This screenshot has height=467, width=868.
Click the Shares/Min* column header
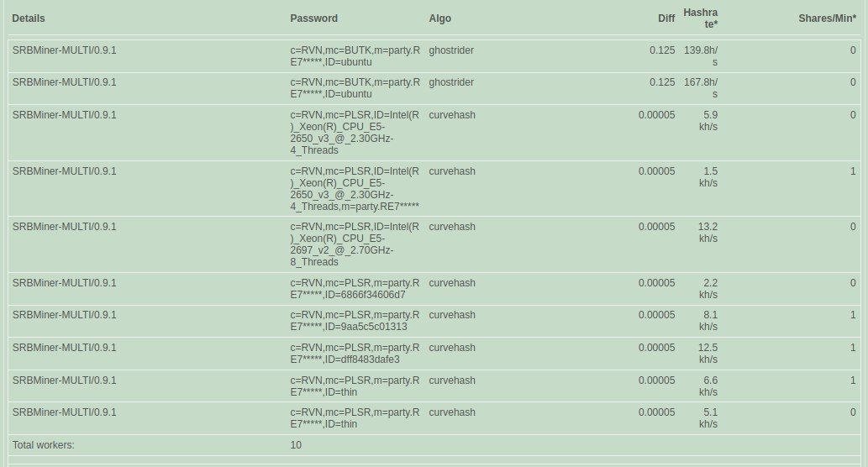pos(827,18)
